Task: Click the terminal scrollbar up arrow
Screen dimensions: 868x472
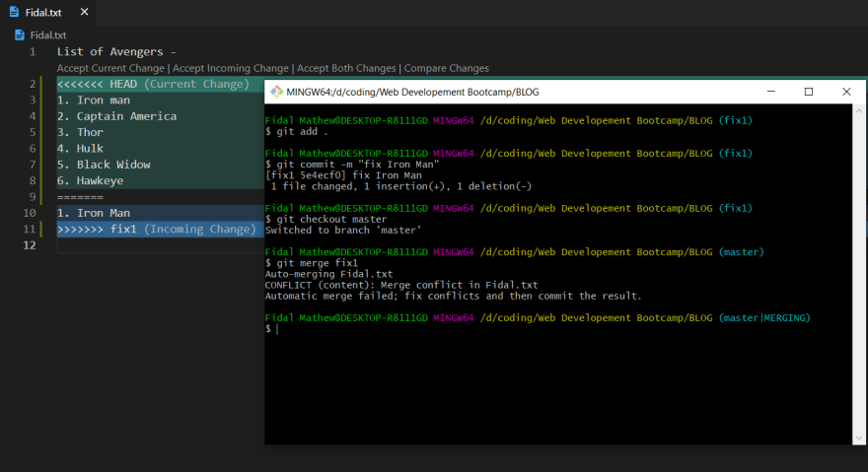Action: click(858, 110)
